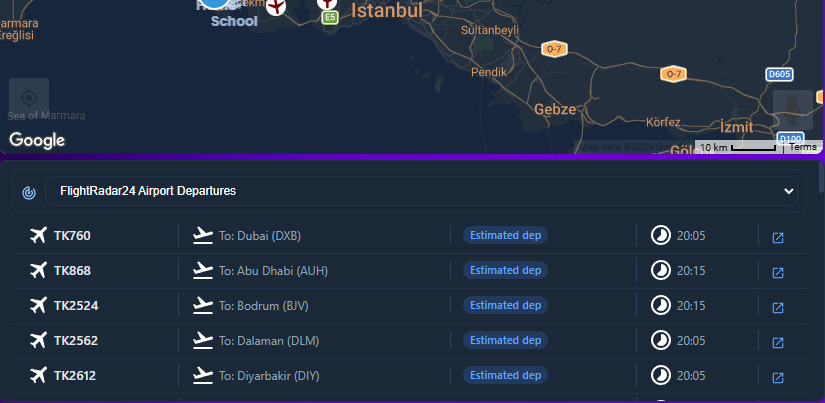
Task: Click the 20:15 time for TK868
Action: [691, 271]
